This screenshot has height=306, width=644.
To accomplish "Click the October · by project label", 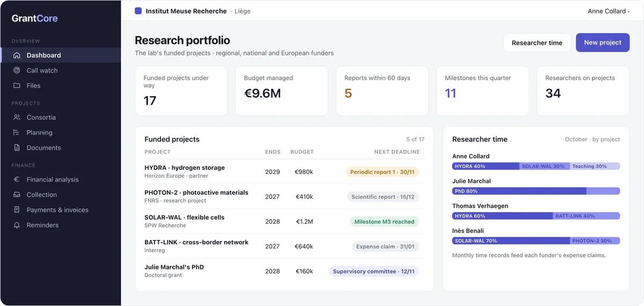I will [592, 139].
